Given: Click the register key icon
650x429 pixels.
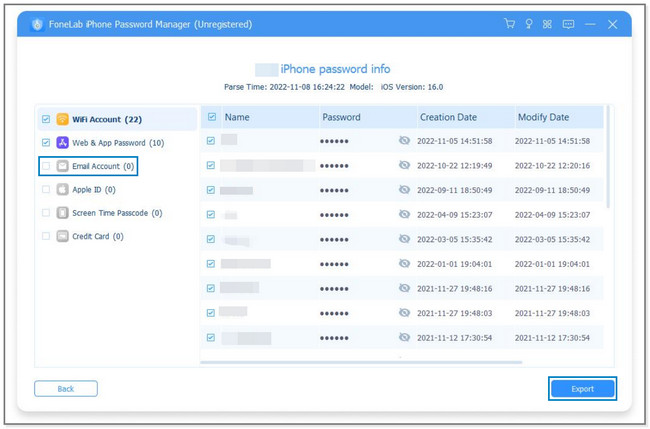Looking at the screenshot, I should point(529,24).
